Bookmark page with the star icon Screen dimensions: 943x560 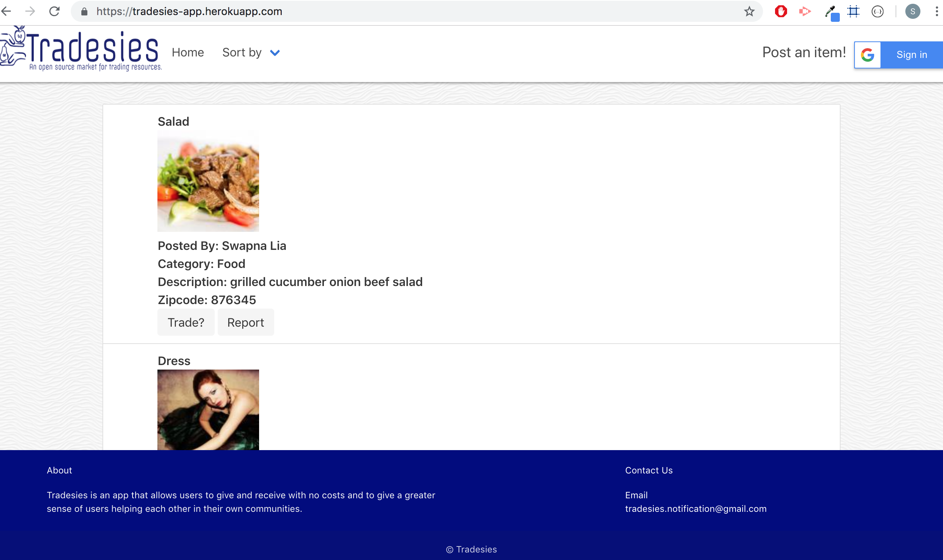click(x=749, y=11)
